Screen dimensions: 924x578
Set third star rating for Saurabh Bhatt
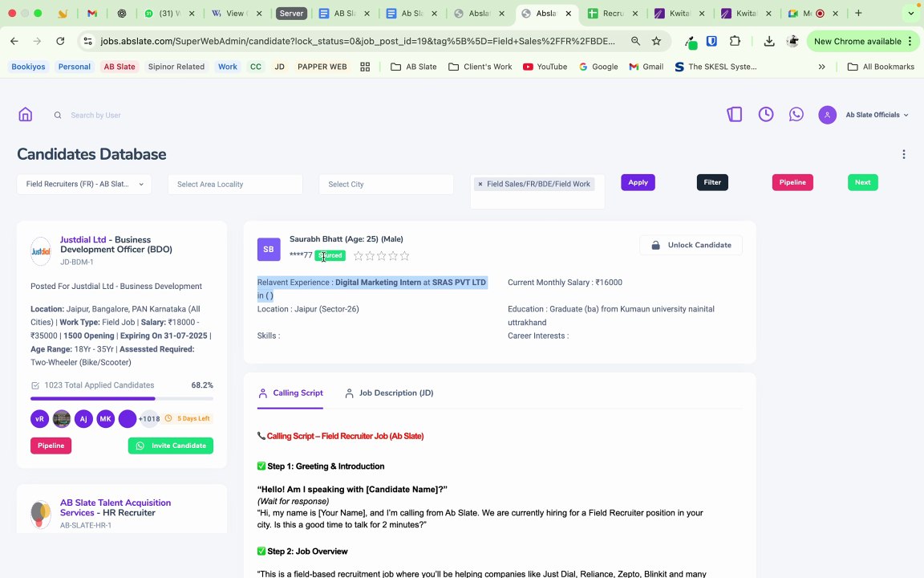click(381, 256)
